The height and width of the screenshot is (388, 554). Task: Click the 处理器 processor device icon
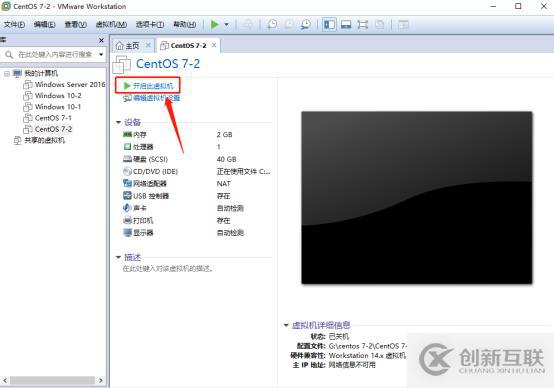click(127, 147)
